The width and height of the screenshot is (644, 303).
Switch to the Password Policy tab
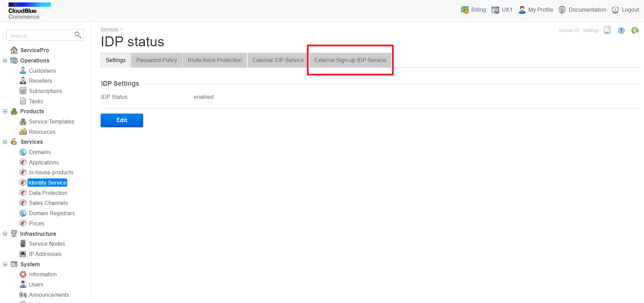pos(157,60)
